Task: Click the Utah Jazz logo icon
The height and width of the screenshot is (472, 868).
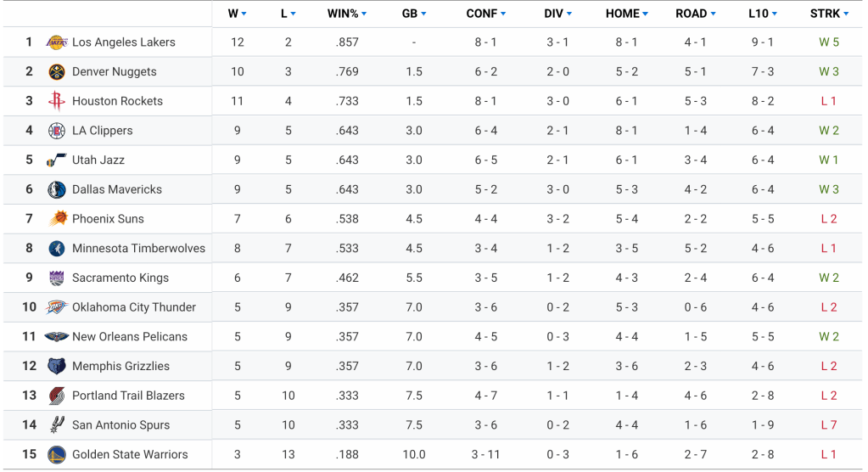Action: (57, 160)
